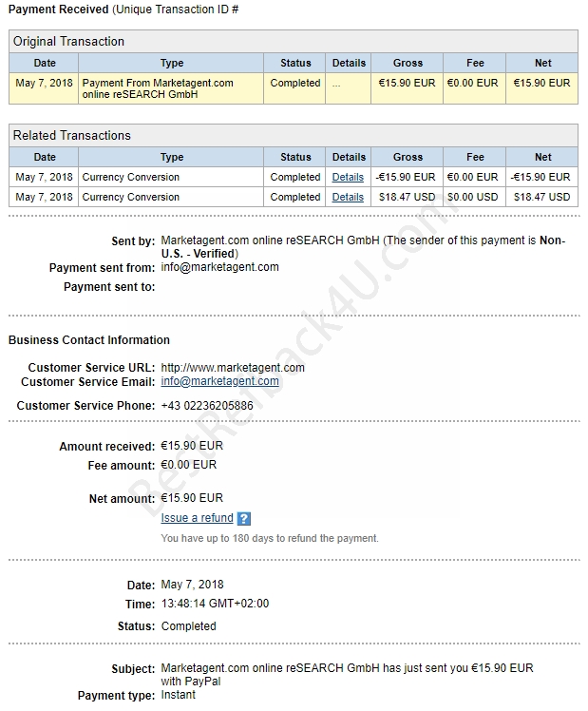This screenshot has width=588, height=711.
Task: Click the Original Transaction date May 7, 2018
Action: 44,83
